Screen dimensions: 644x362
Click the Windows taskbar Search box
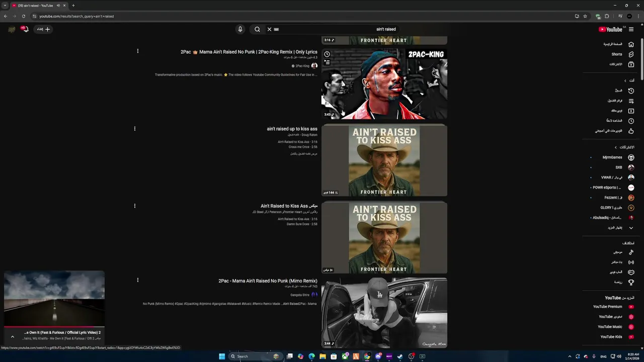[255, 356]
